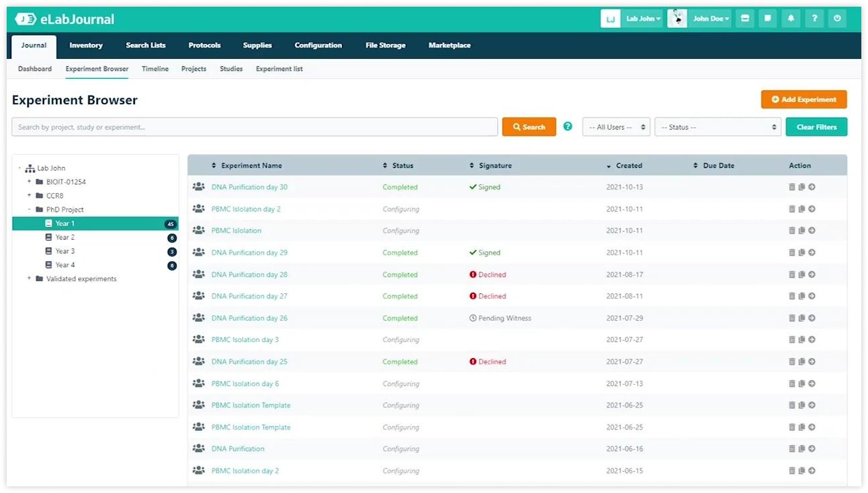Click the collaborators icon beside PBMC Isolation
868x493 pixels.
click(198, 230)
